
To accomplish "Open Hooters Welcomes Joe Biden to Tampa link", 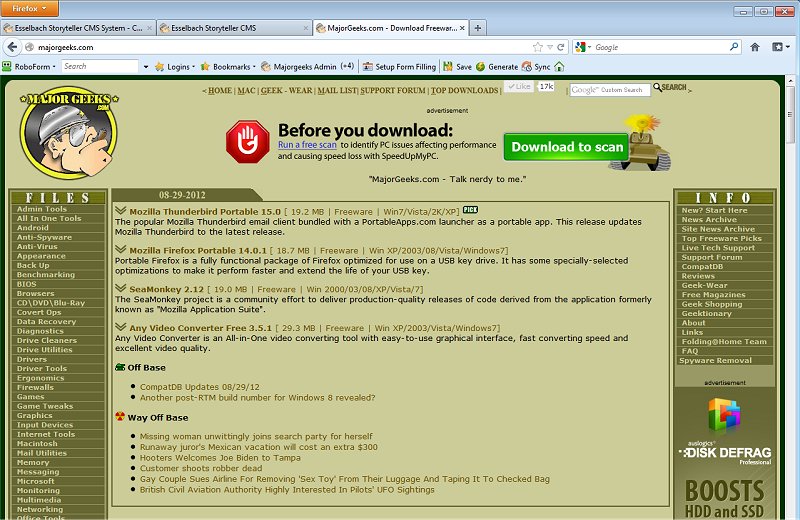I will 220,457.
